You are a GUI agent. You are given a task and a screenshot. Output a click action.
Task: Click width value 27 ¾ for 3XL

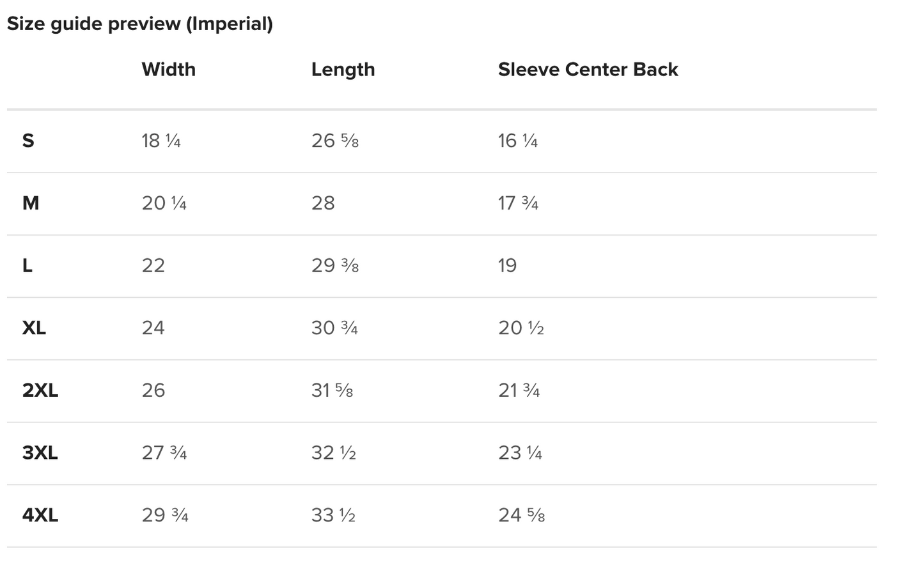[x=164, y=453]
